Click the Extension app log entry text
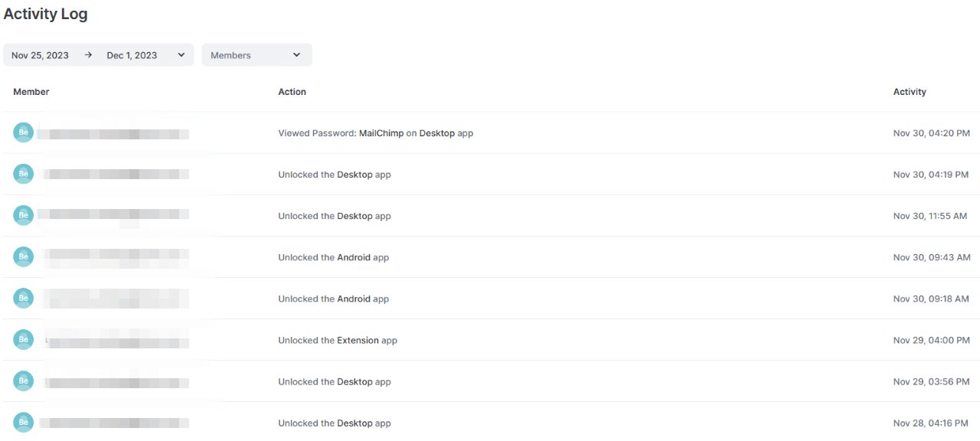Viewport: 980px width, 441px height. 338,340
